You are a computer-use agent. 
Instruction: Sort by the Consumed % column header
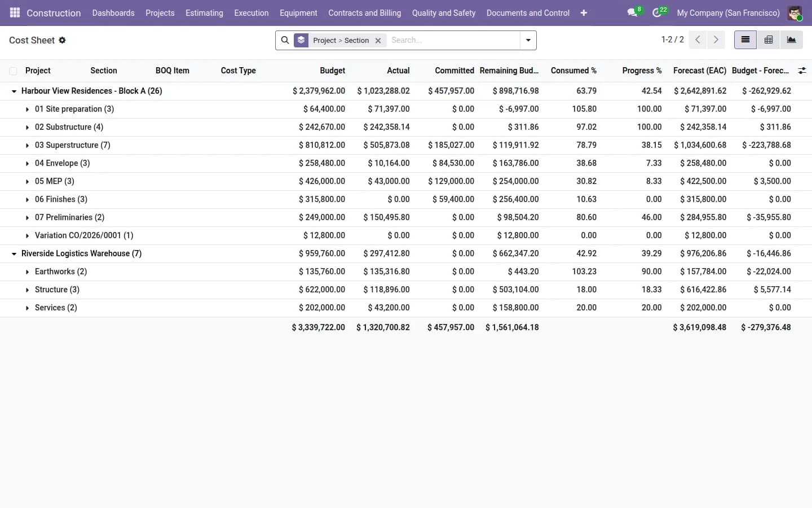coord(573,71)
